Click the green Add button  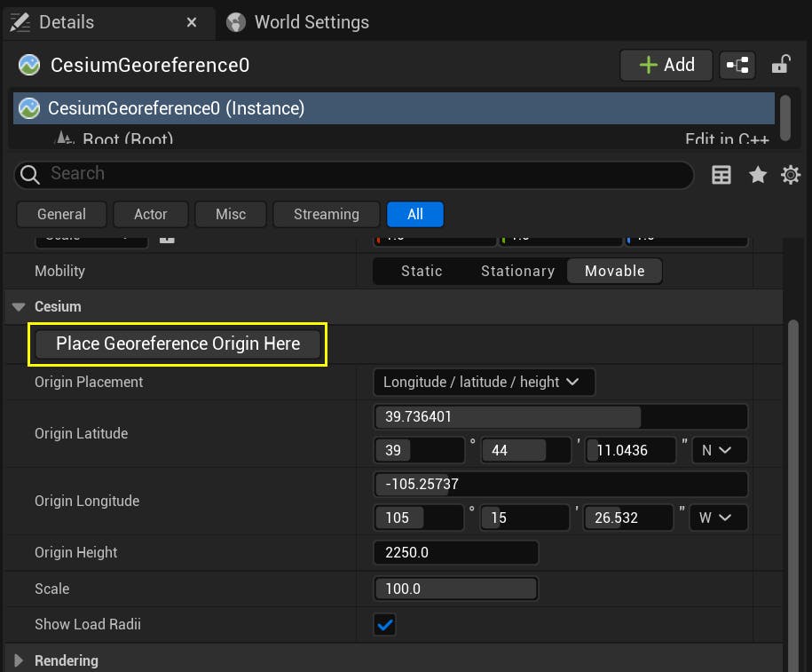coord(666,64)
